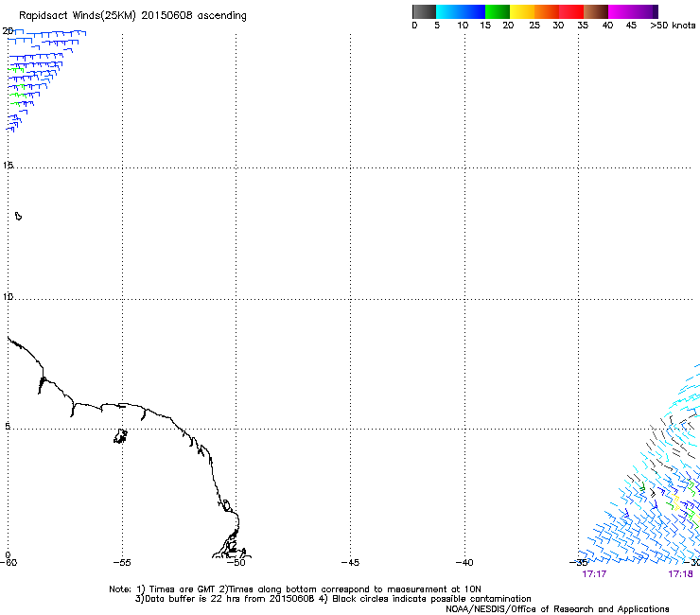Click the '>50 knots' legend label
Screen dimensions: 700x615
tap(673, 26)
